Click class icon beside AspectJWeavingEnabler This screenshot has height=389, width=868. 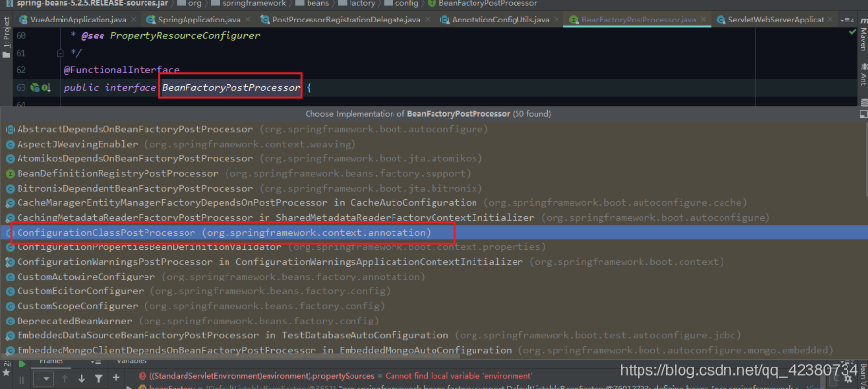(x=10, y=144)
